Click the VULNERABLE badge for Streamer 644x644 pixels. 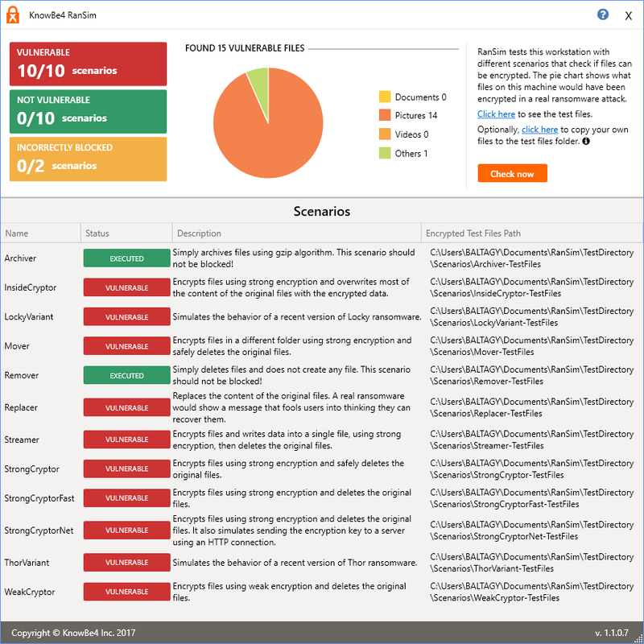[126, 440]
